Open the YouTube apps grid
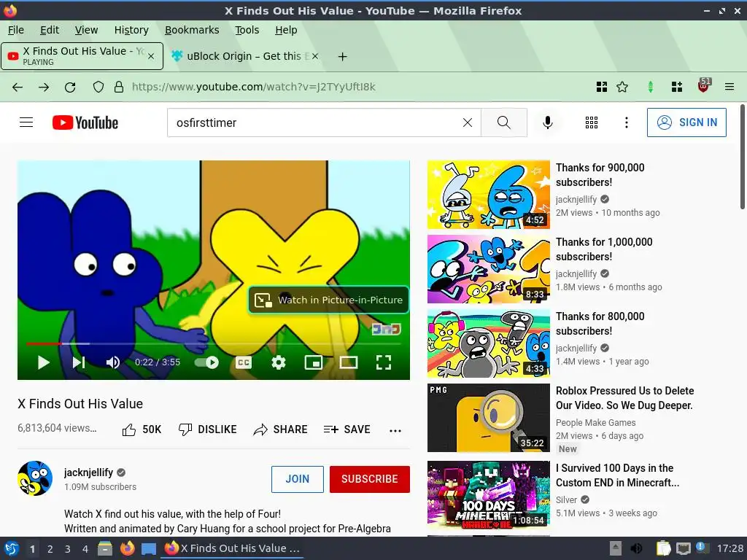747x560 pixels. click(591, 122)
